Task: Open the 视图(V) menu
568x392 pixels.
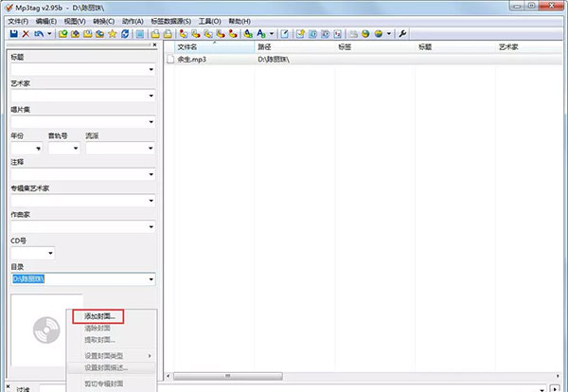Action: (x=75, y=22)
